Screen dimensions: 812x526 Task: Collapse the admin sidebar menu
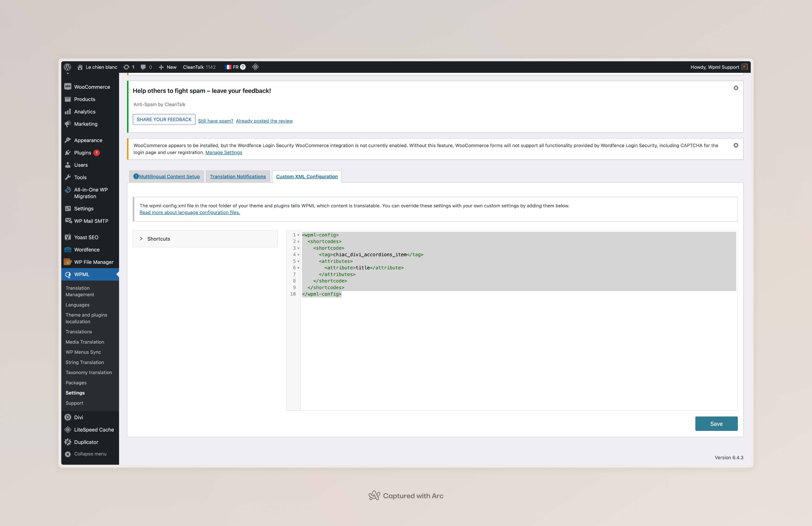(x=86, y=454)
